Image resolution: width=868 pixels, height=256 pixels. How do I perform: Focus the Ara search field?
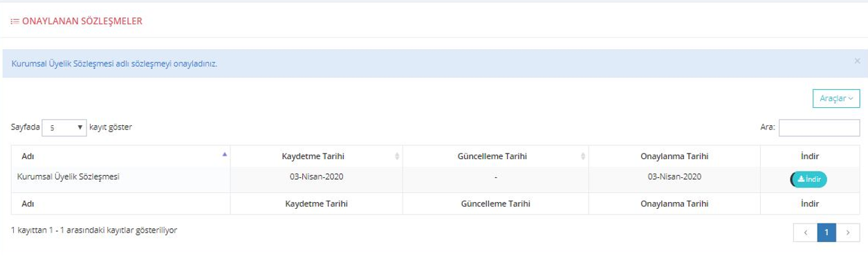(819, 128)
